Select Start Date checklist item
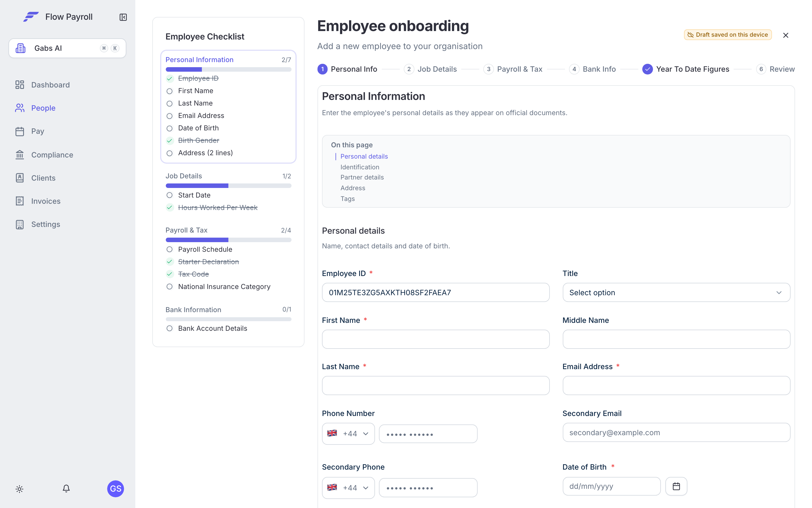The image size is (812, 508). click(x=189, y=195)
